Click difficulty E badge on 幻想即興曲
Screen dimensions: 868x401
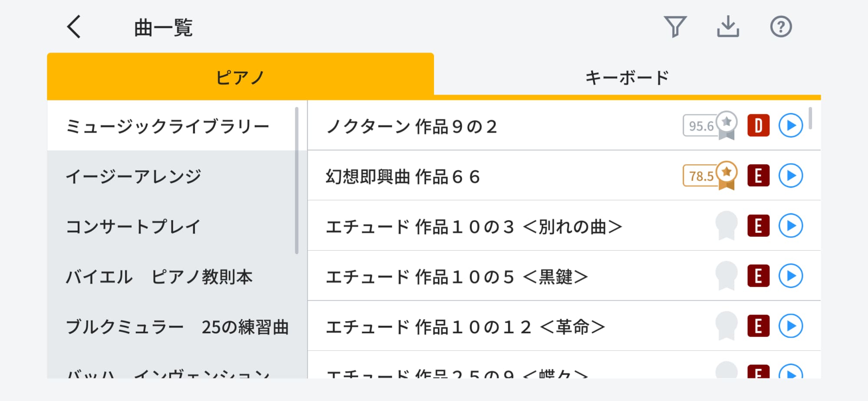coord(758,176)
